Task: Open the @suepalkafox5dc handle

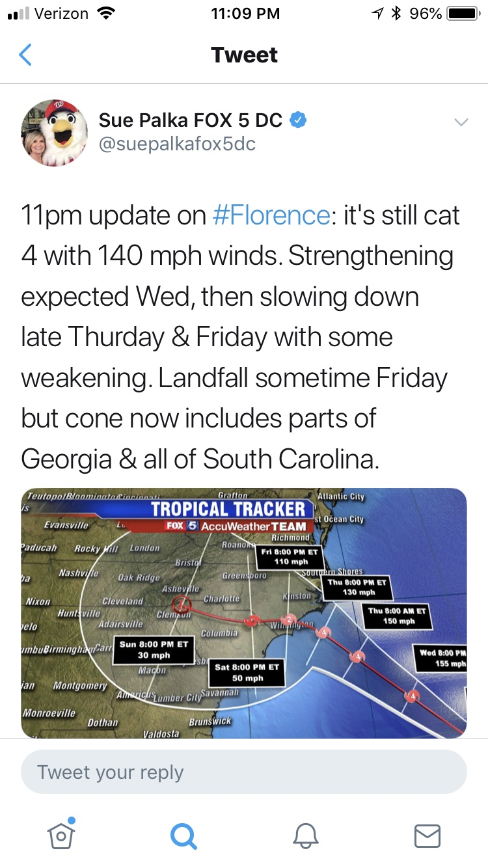Action: (177, 144)
